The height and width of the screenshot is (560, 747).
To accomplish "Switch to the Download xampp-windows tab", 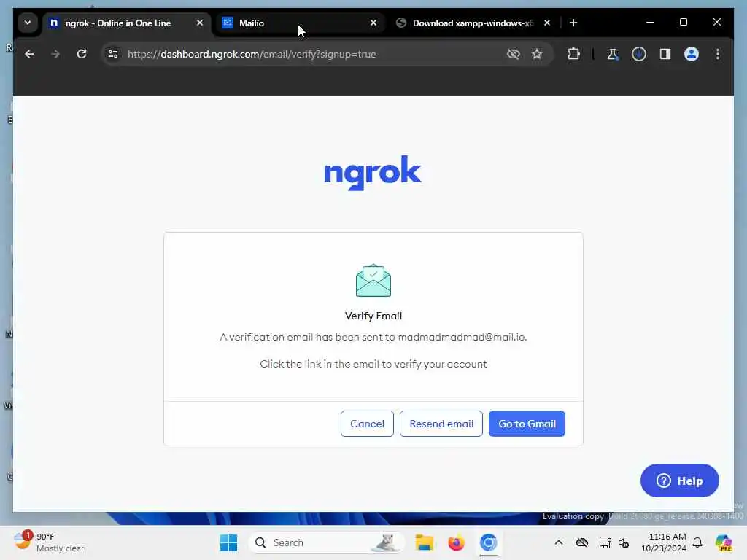I will pos(474,23).
